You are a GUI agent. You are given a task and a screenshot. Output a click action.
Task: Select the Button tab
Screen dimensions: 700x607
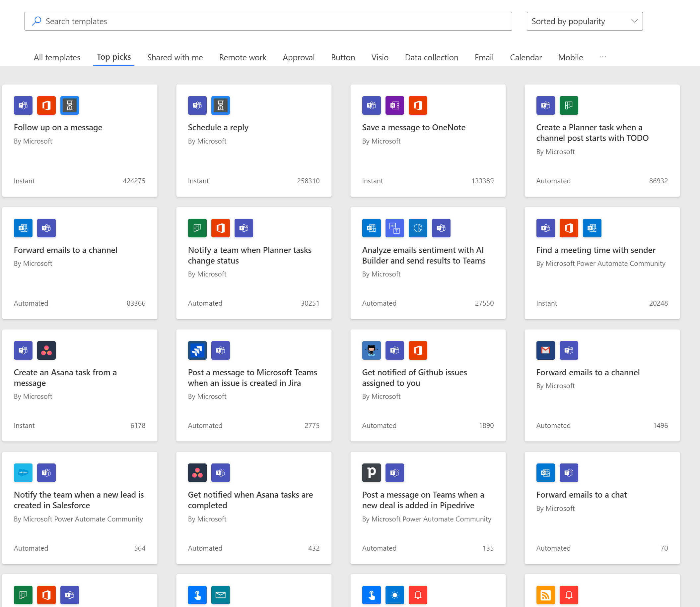pyautogui.click(x=343, y=57)
